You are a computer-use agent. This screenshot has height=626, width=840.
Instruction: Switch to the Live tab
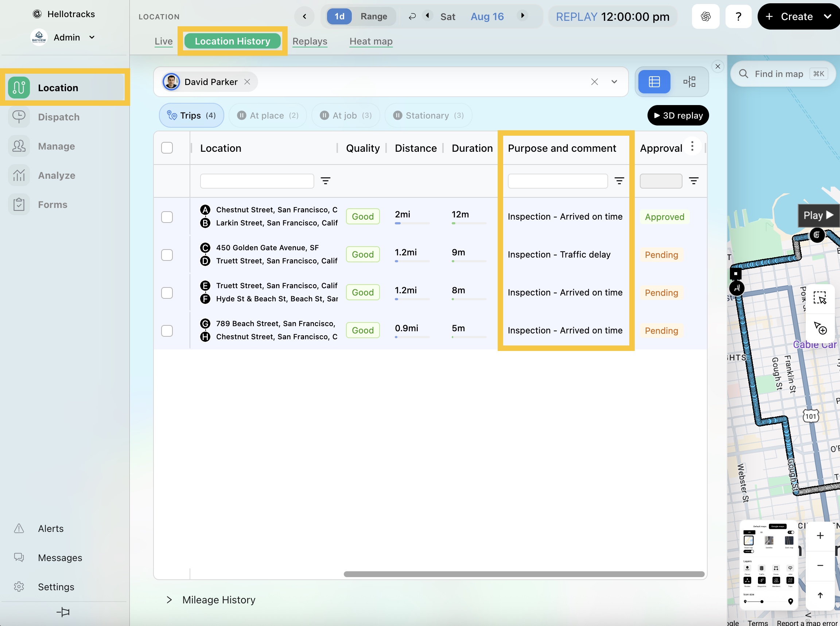point(164,41)
